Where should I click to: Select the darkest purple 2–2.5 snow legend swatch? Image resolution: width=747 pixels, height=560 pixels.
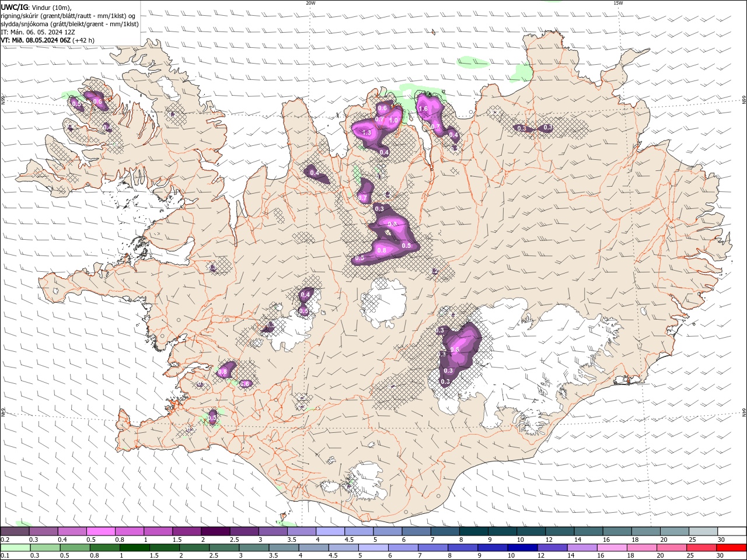point(215,531)
